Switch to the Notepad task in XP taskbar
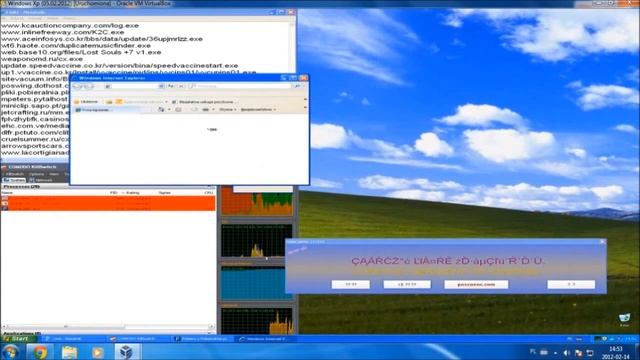 [73, 339]
